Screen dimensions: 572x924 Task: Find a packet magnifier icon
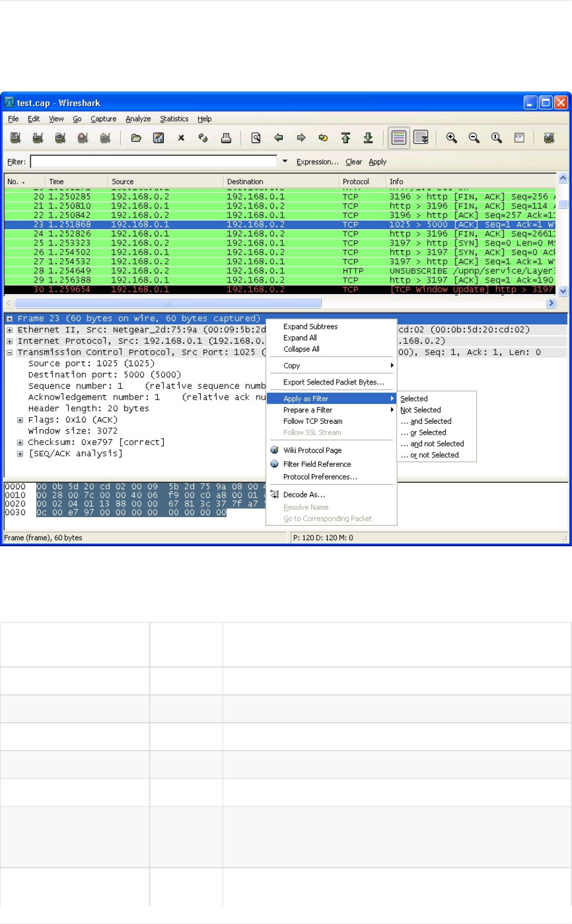click(256, 138)
